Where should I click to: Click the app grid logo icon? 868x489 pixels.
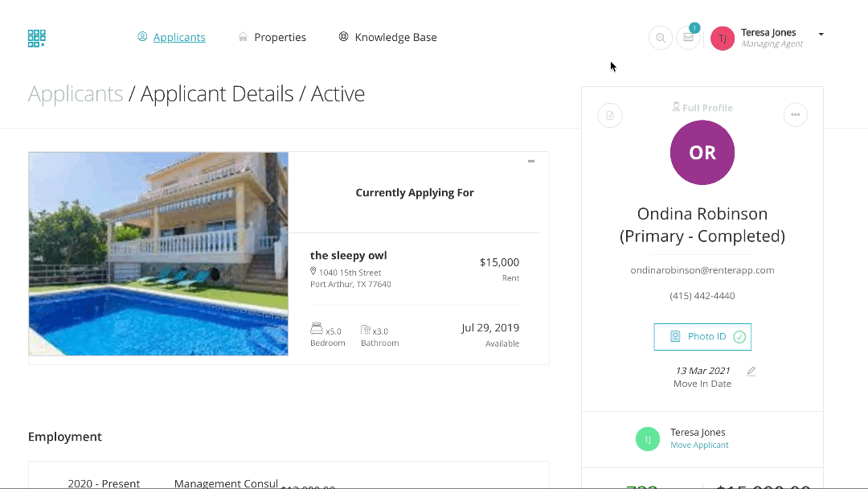coord(37,38)
